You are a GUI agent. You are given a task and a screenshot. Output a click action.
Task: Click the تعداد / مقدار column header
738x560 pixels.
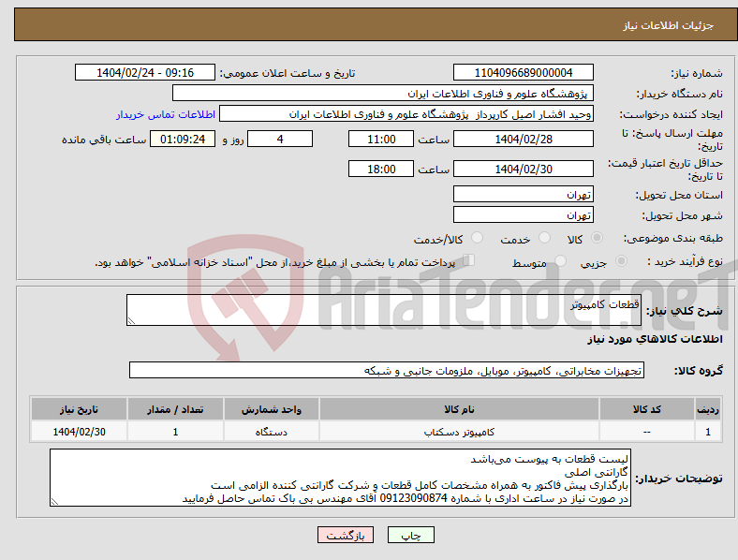click(x=175, y=409)
